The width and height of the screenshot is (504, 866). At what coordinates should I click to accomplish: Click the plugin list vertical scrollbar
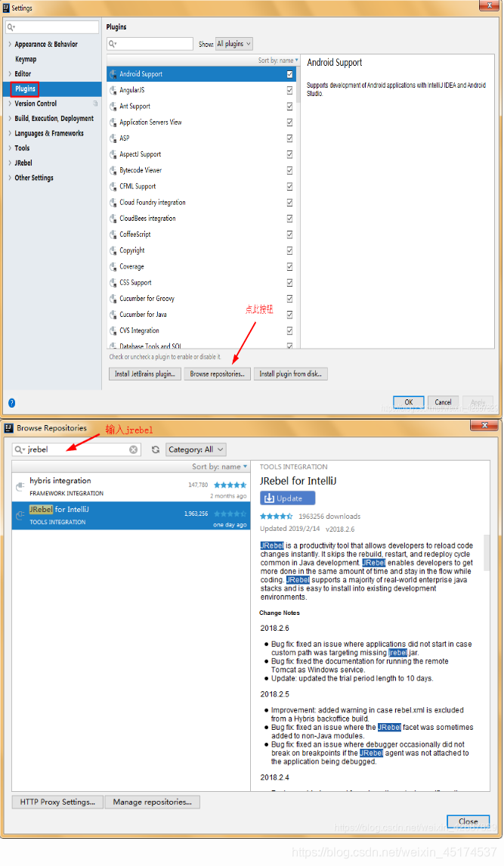tap(298, 83)
